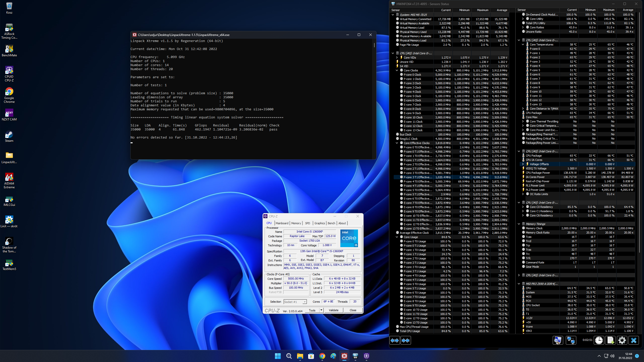This screenshot has height=362, width=644.
Task: Click Maximum column header in right HWiNFO pane
Action: [x=607, y=10]
